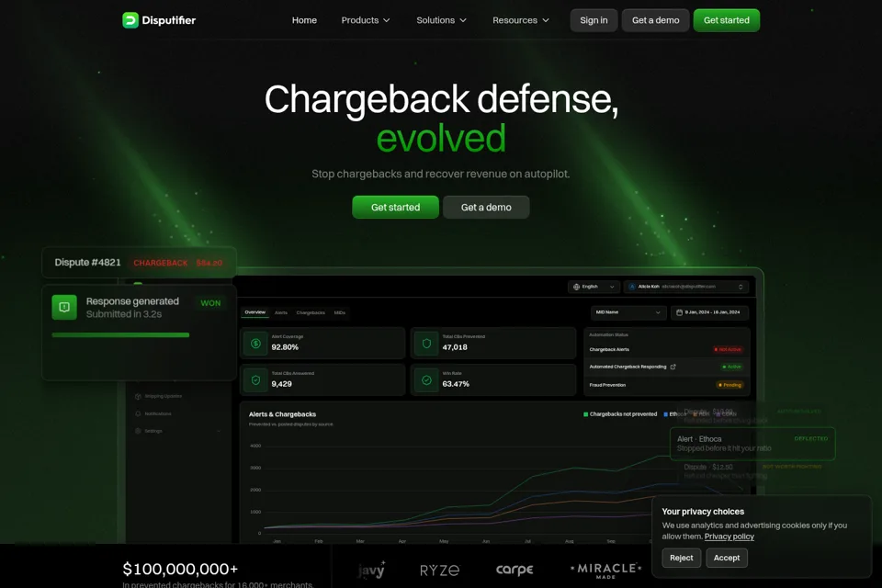
Task: Select the Overview dashboard tab
Action: pos(254,312)
